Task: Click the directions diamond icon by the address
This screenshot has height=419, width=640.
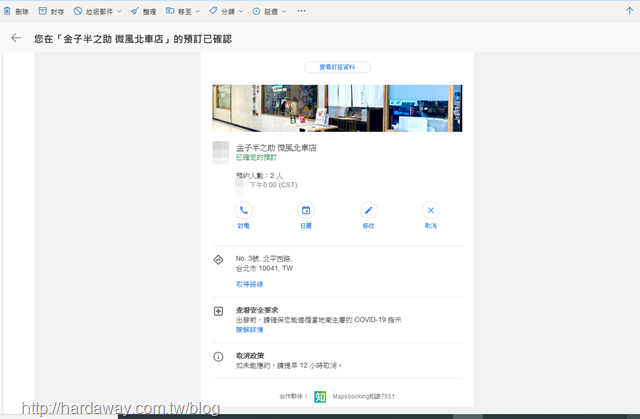Action: tap(218, 259)
